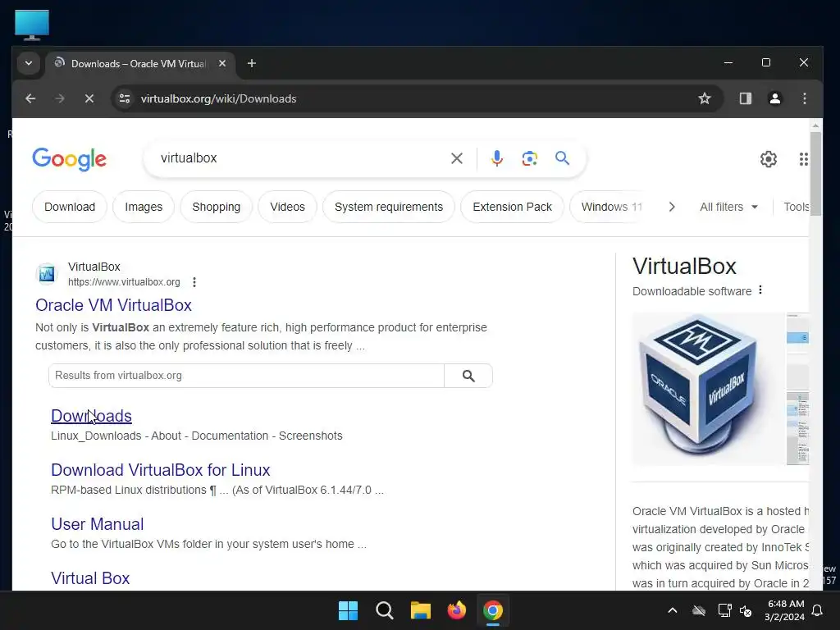
Task: Open the clock showing 6:48 AM
Action: tap(785, 610)
